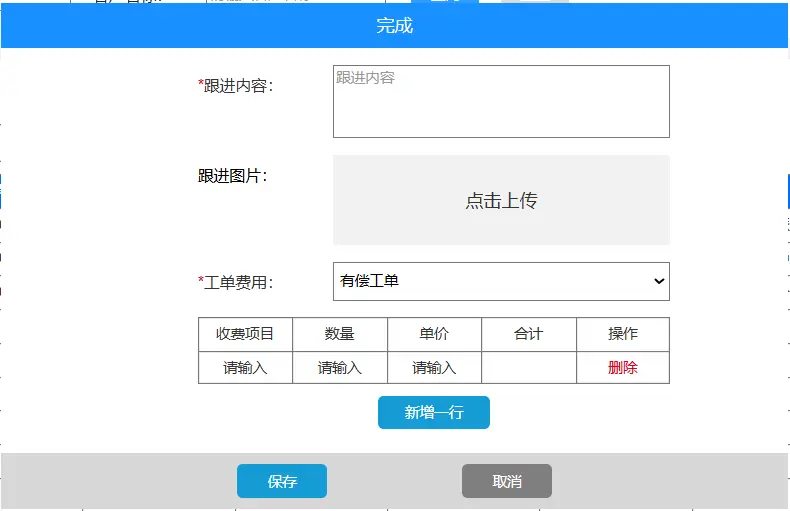Focus the 数量 input cell
This screenshot has width=790, height=511.
click(339, 367)
